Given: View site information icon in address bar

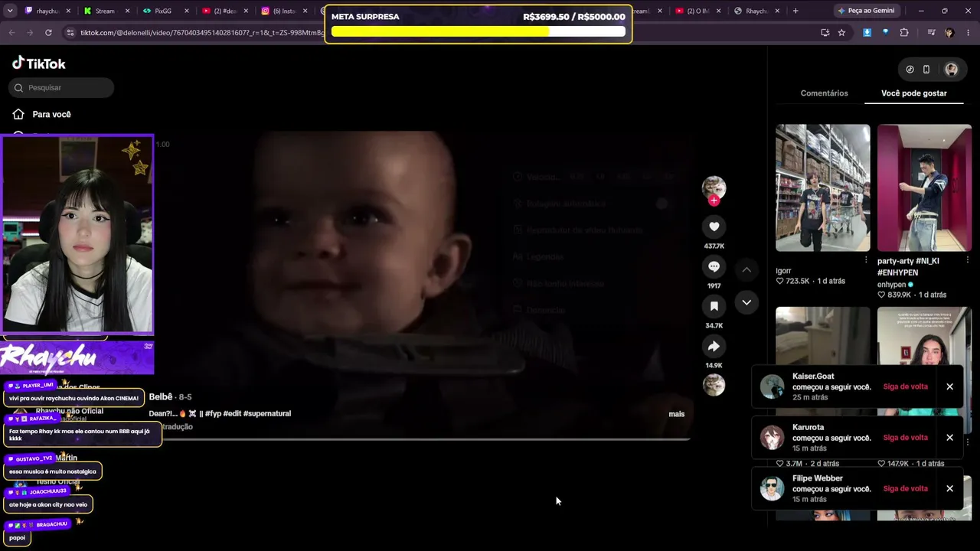Looking at the screenshot, I should pos(70,33).
